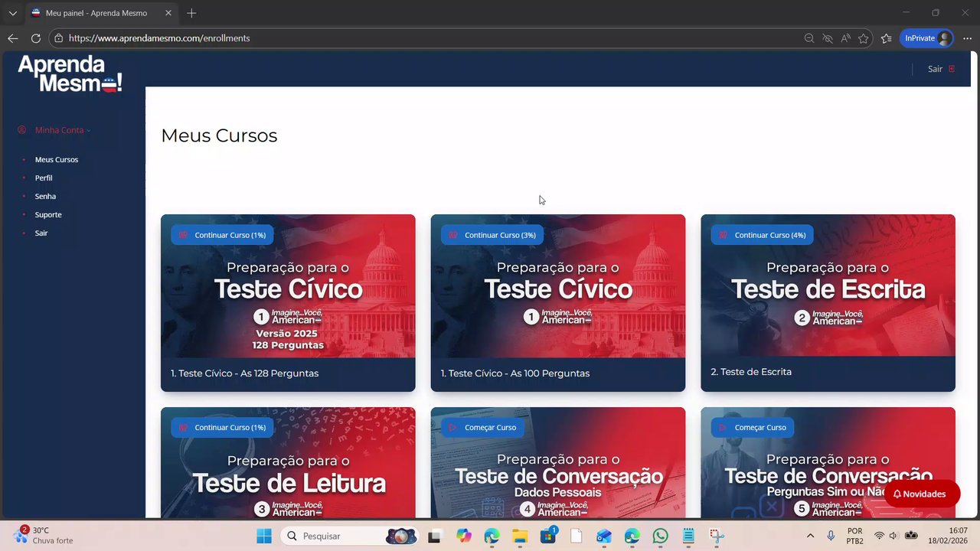The image size is (980, 551).
Task: Open Teste de Leitura course thumbnail
Action: pos(288,462)
